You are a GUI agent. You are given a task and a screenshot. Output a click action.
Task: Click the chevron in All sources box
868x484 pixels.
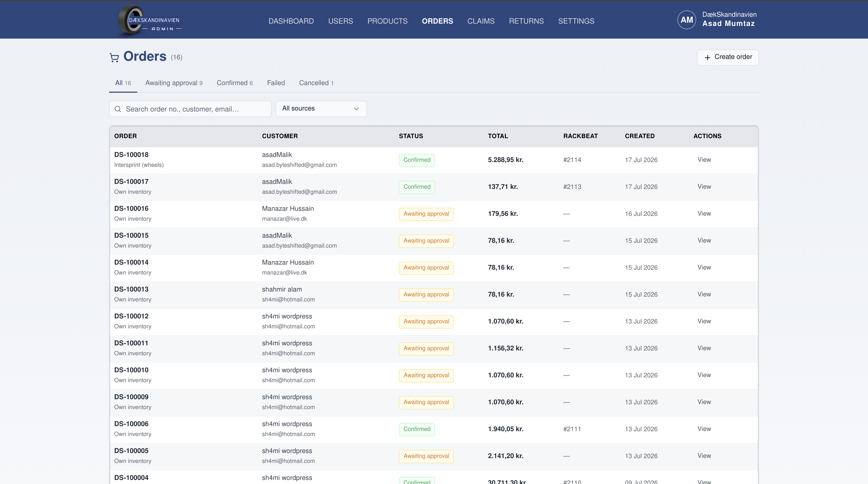coord(356,109)
